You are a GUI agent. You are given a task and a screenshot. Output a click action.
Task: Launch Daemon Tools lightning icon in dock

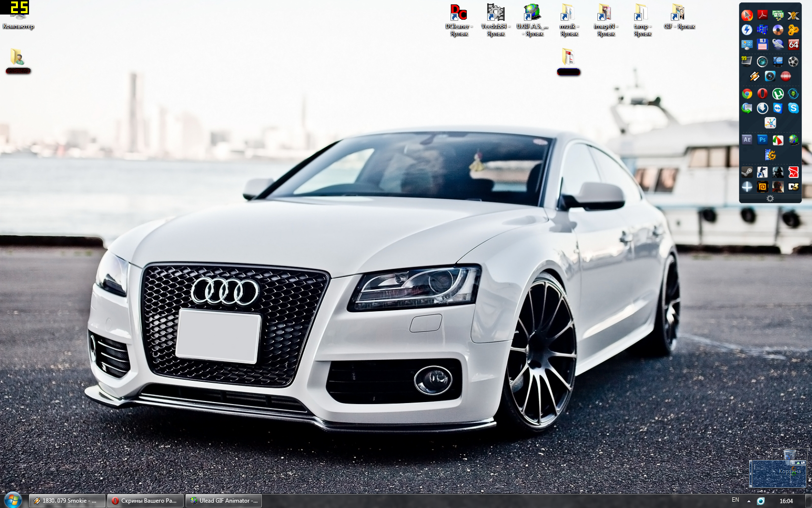747,30
